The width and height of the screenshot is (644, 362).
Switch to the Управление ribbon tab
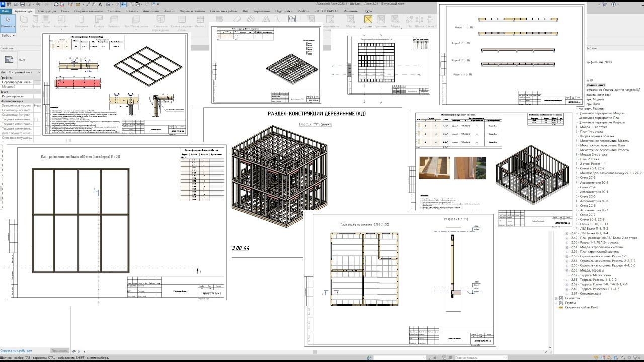tap(262, 11)
